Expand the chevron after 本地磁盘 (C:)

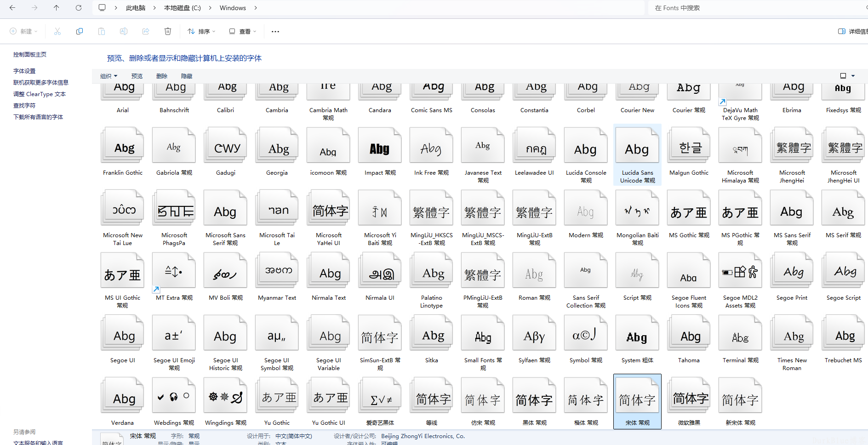click(210, 8)
